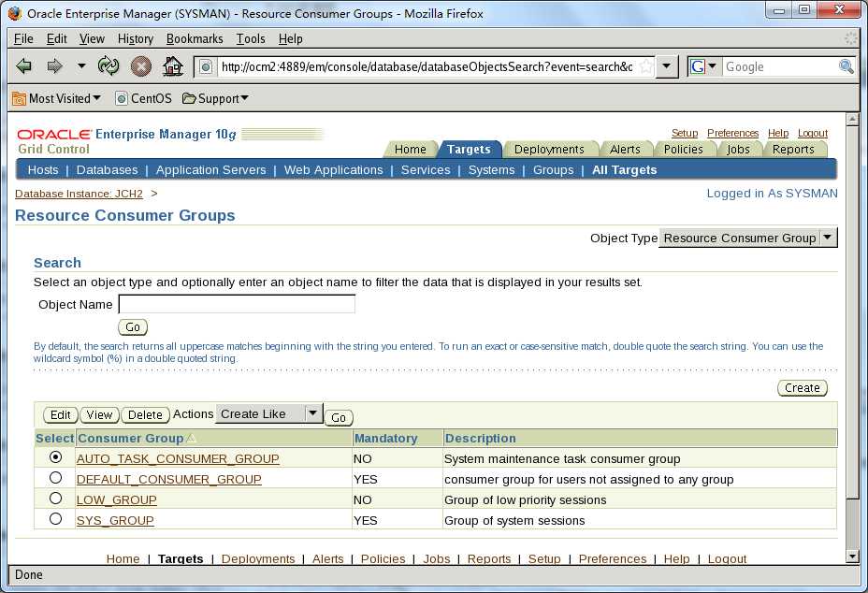This screenshot has height=593, width=868.
Task: Click the Logout link at top
Action: coord(812,133)
